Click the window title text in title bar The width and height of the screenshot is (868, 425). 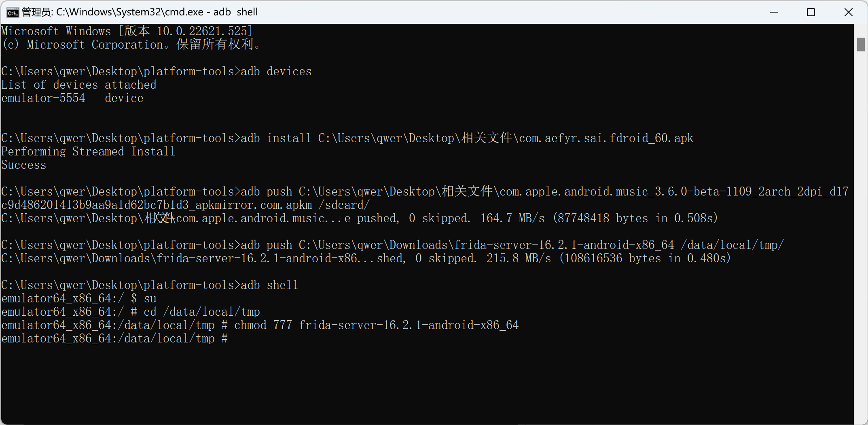[x=140, y=12]
